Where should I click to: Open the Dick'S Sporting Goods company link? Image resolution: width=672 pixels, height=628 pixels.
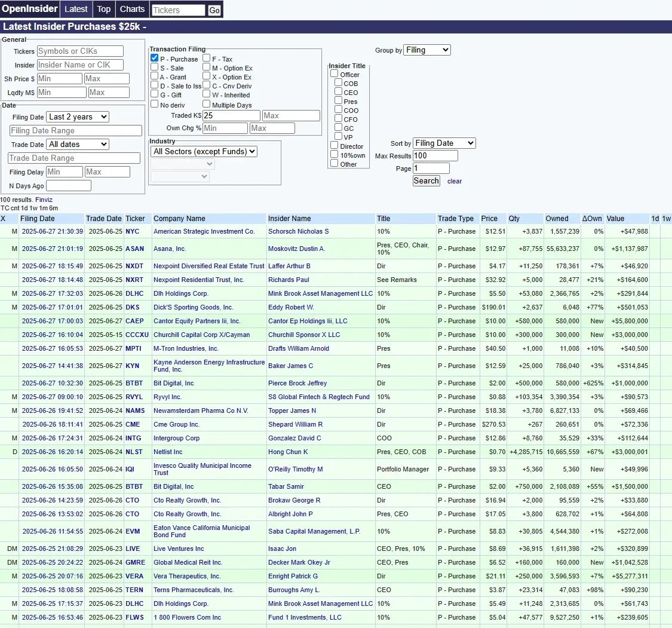194,307
